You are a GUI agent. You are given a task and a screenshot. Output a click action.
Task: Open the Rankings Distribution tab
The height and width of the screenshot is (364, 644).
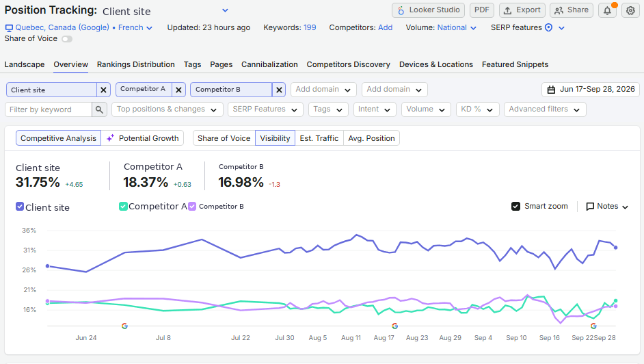click(x=136, y=64)
